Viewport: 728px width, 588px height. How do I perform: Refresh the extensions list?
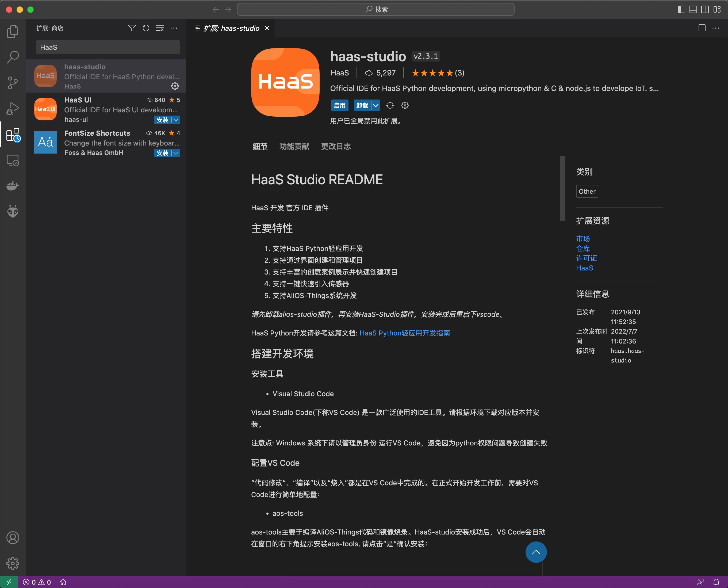(x=146, y=28)
